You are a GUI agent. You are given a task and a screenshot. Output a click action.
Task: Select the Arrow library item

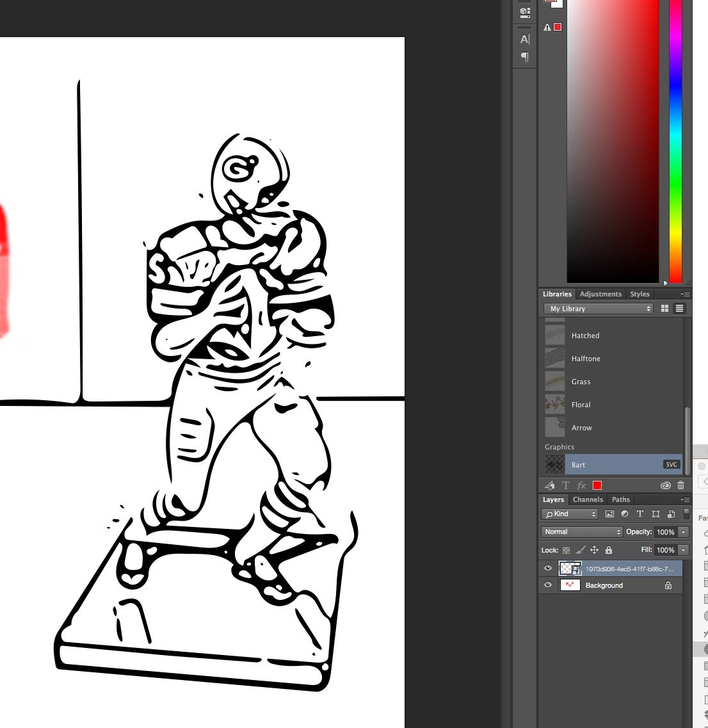coord(613,428)
